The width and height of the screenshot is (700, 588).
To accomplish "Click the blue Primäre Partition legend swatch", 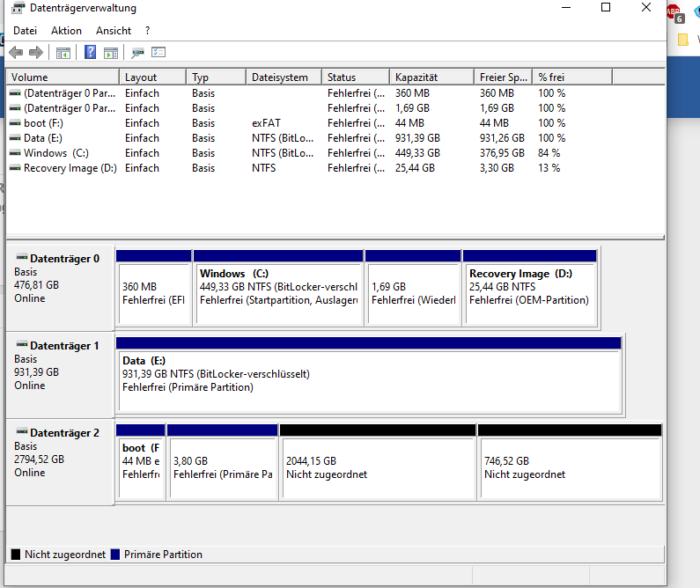I will (115, 555).
